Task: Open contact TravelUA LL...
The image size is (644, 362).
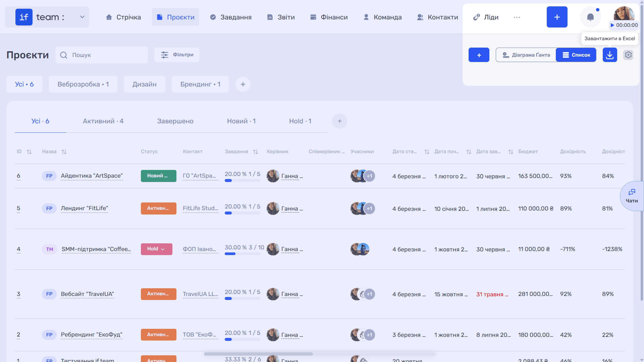Action: pyautogui.click(x=200, y=294)
